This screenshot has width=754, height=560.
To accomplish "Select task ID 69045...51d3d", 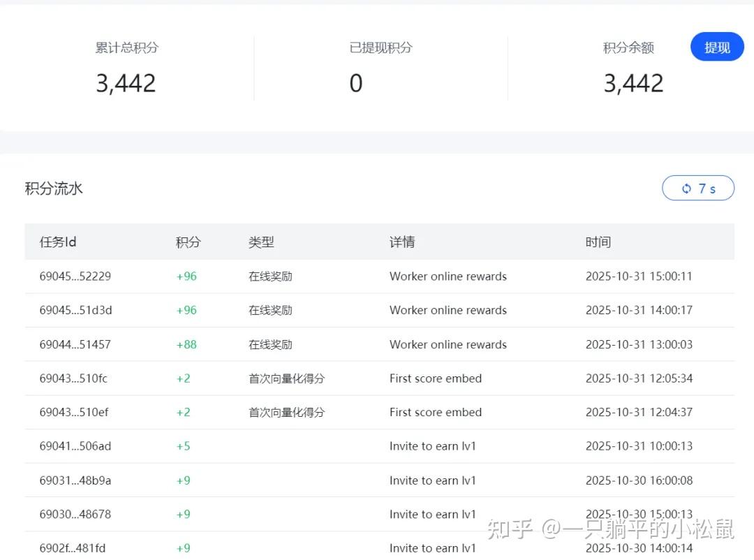I will click(x=75, y=310).
